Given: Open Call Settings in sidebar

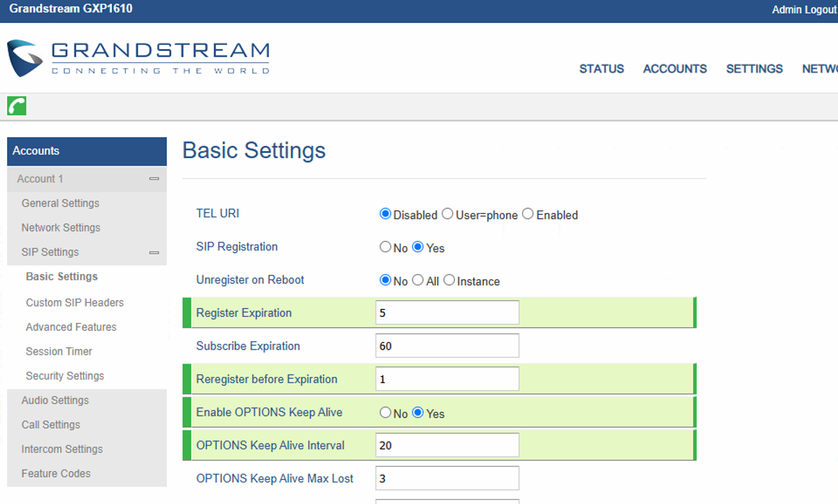Looking at the screenshot, I should coord(51,425).
